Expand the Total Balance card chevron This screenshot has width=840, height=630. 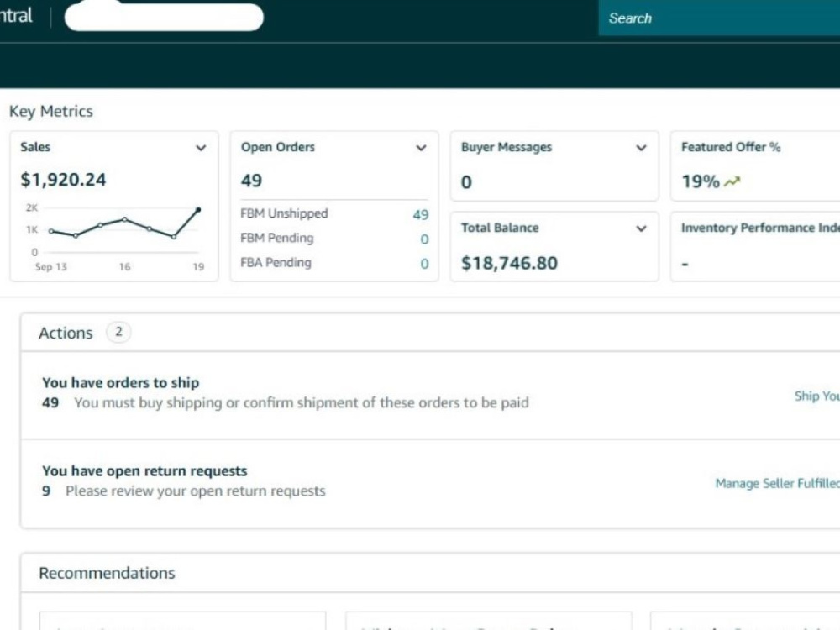click(x=641, y=228)
